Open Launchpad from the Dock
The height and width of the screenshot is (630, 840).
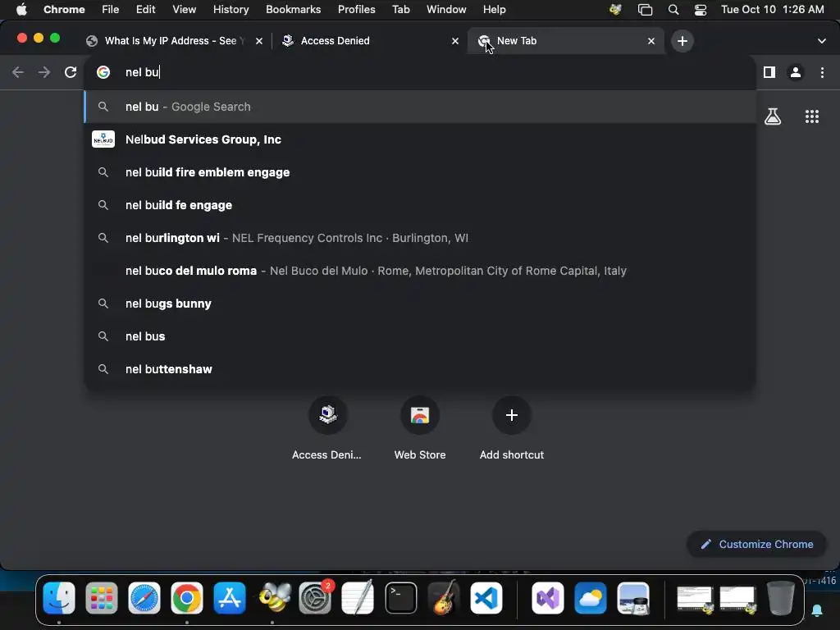[101, 597]
